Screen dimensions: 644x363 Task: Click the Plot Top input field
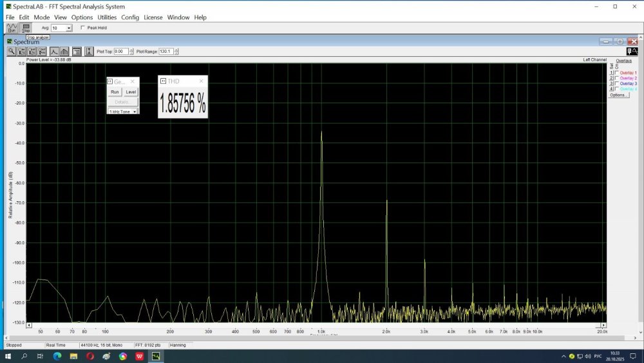[121, 52]
